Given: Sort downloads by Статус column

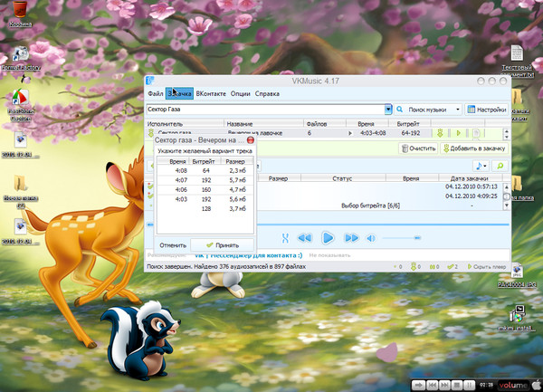Looking at the screenshot, I should coord(343,178).
